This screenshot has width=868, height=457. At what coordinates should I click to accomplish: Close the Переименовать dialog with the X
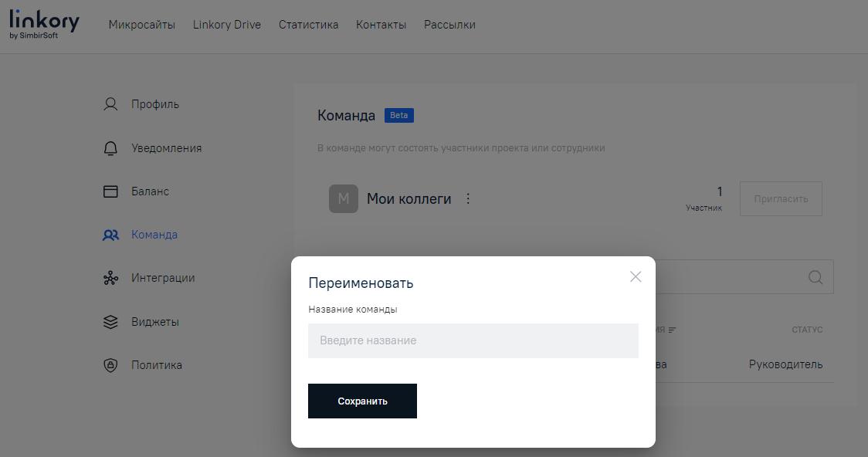636,276
